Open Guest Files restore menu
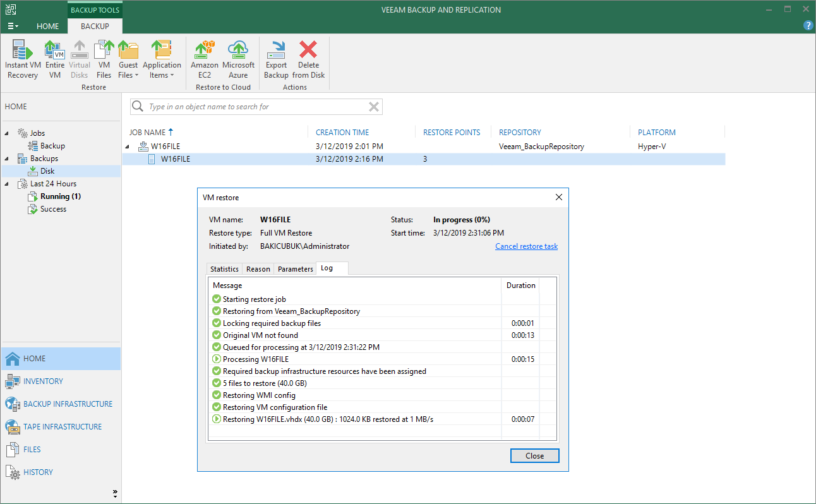 point(128,59)
